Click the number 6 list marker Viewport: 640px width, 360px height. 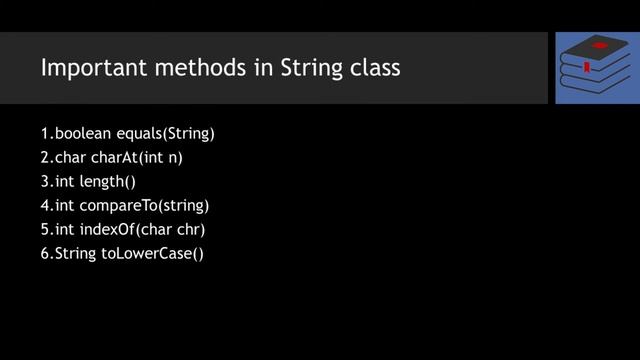(45, 253)
